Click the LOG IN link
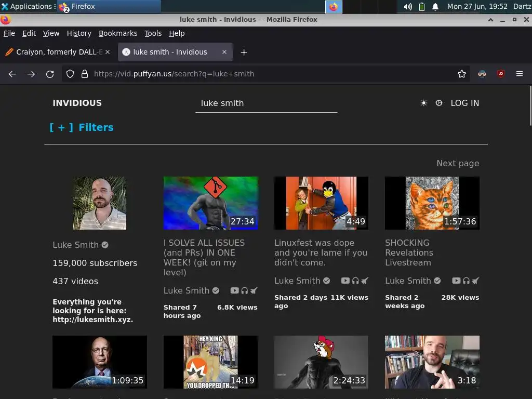532x399 pixels. click(x=465, y=103)
